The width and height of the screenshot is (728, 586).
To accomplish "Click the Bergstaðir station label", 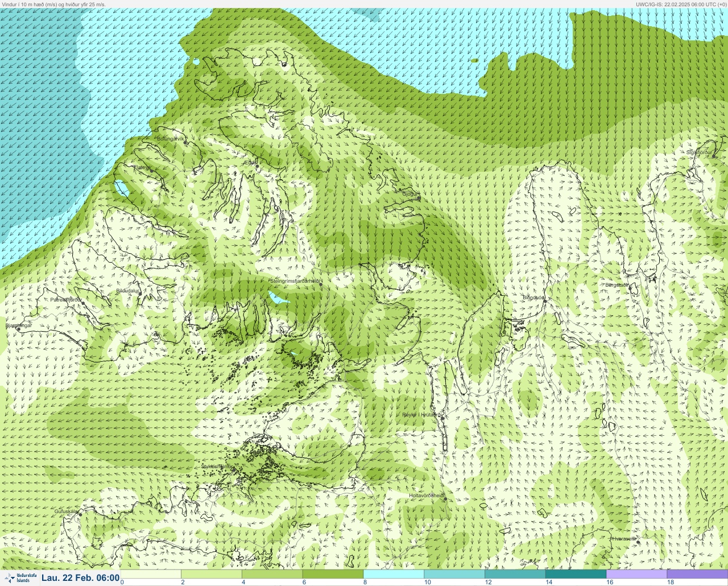I will click(617, 285).
